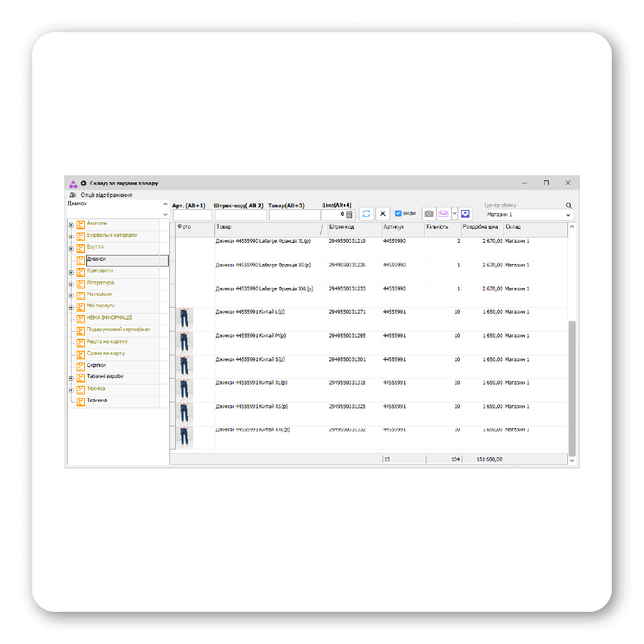This screenshot has height=644, width=644.
Task: Click the purple printer icon
Action: [x=444, y=214]
